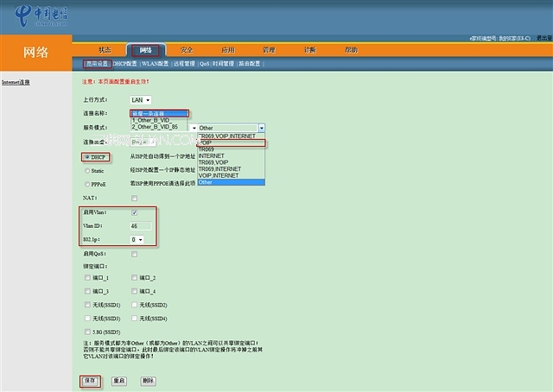The height and width of the screenshot is (392, 553).
Task: Select TR069,VOIP,INTERNET in the service mode list
Action: pos(231,136)
